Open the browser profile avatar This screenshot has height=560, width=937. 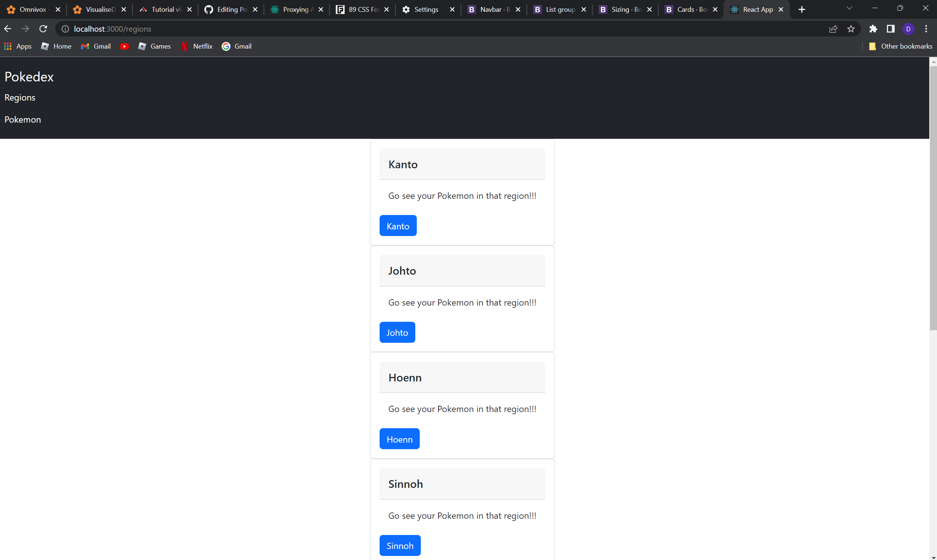click(x=908, y=29)
